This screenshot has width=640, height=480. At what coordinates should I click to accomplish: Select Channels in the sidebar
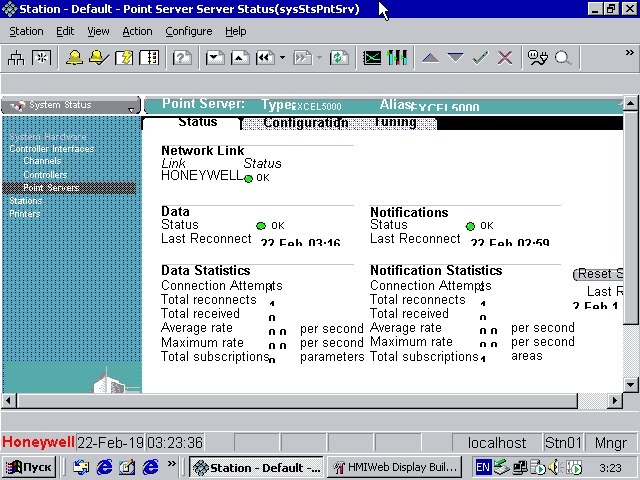pyautogui.click(x=42, y=161)
